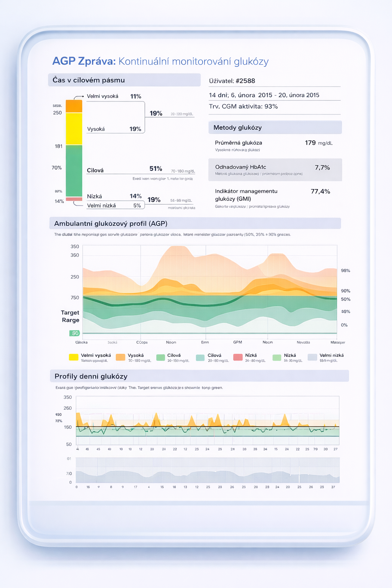Open the Metody glukózy section header
The height and width of the screenshot is (588, 392).
[x=275, y=127]
